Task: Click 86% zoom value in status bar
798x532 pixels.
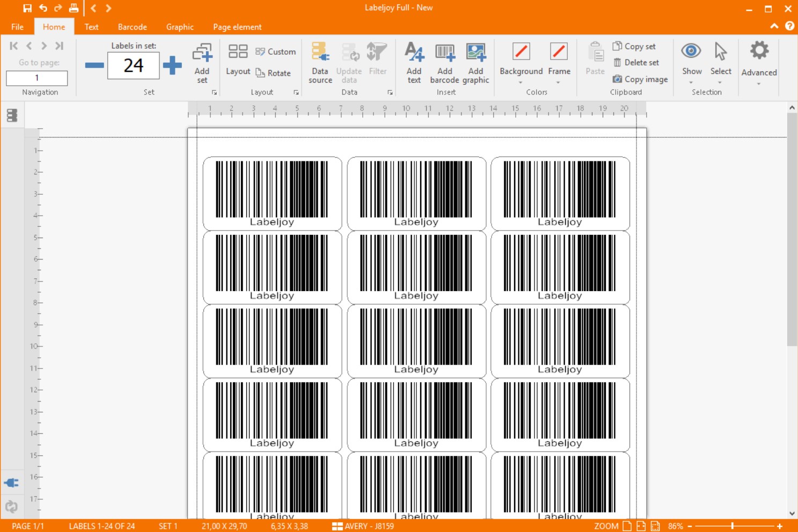Action: click(676, 526)
